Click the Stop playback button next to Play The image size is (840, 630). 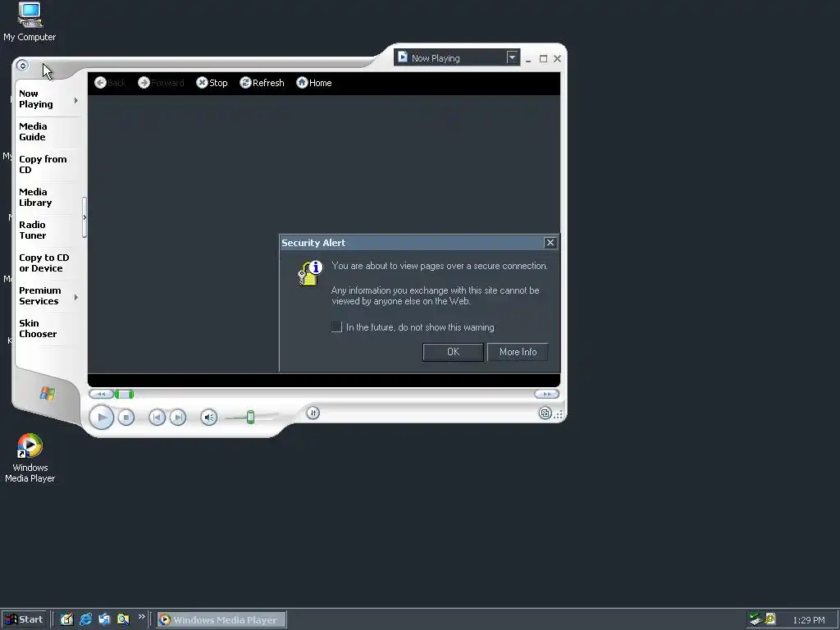coord(126,418)
